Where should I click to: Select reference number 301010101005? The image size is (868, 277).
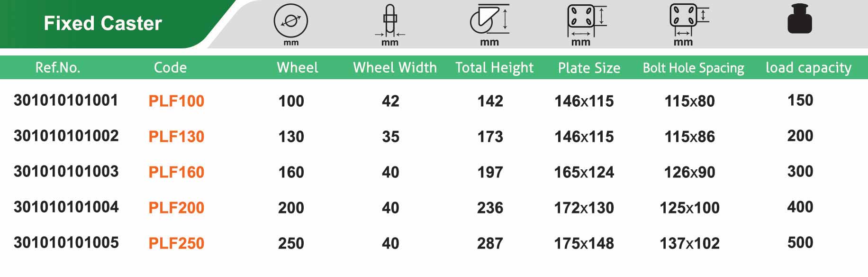(66, 243)
